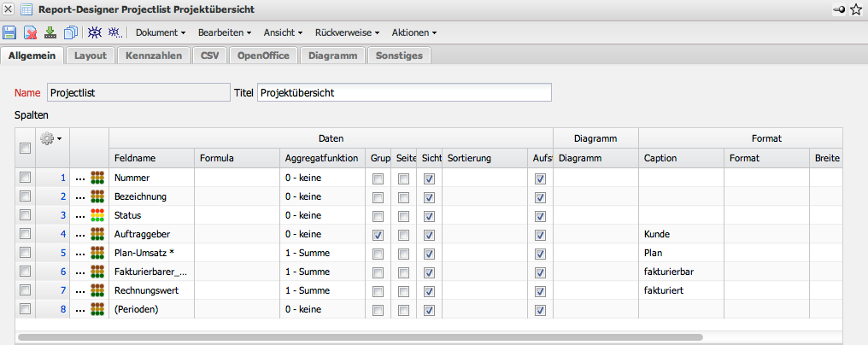This screenshot has width=868, height=345.
Task: Switch to the Layout tab
Action: click(x=90, y=56)
